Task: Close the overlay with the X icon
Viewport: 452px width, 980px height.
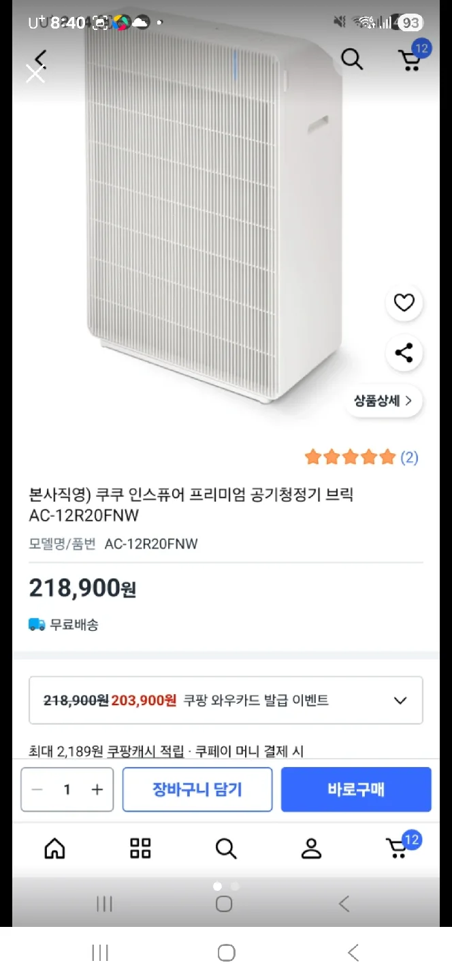Action: (35, 73)
